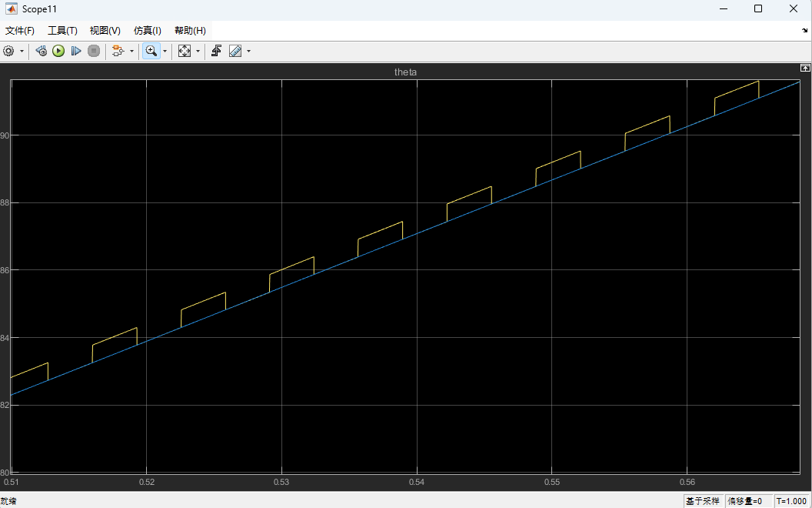Step forward the simulation

[x=76, y=51]
